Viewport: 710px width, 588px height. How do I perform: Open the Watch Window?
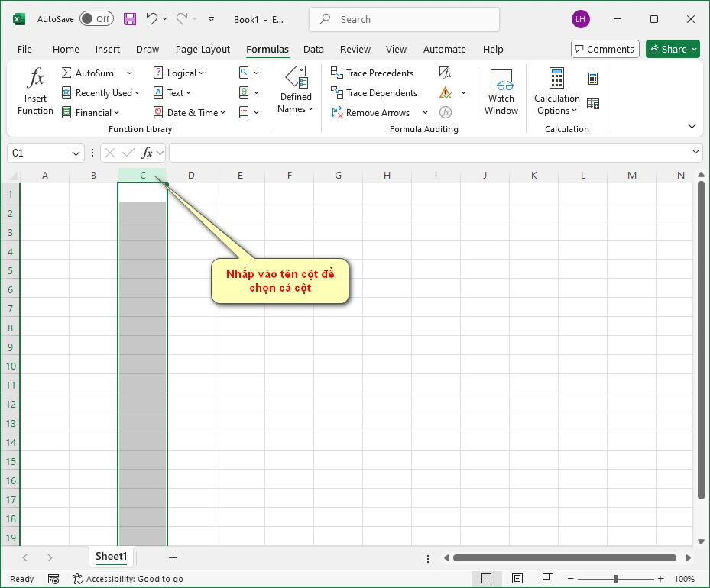click(501, 90)
